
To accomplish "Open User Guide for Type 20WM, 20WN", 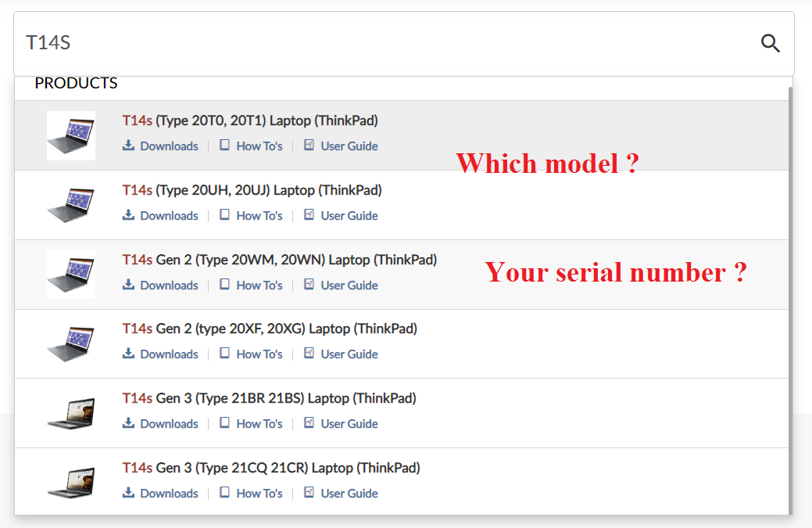I will [x=349, y=285].
